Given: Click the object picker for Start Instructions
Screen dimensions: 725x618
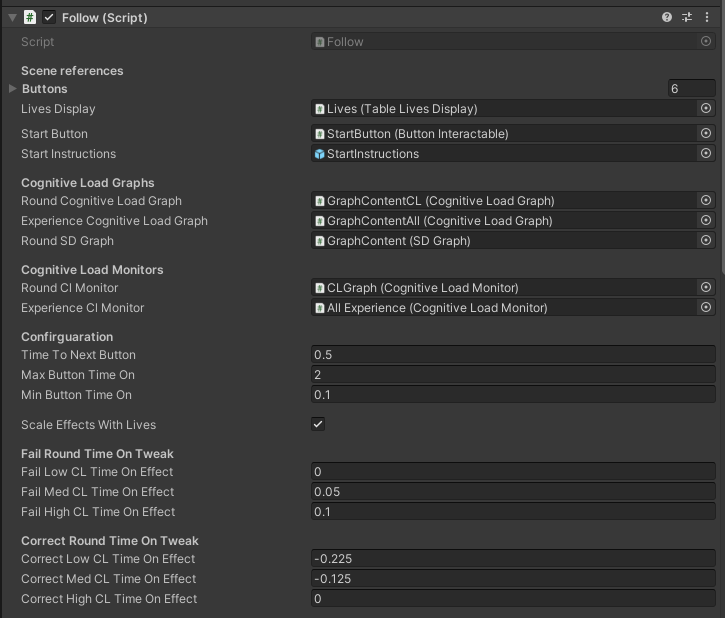Looking at the screenshot, I should coord(705,153).
